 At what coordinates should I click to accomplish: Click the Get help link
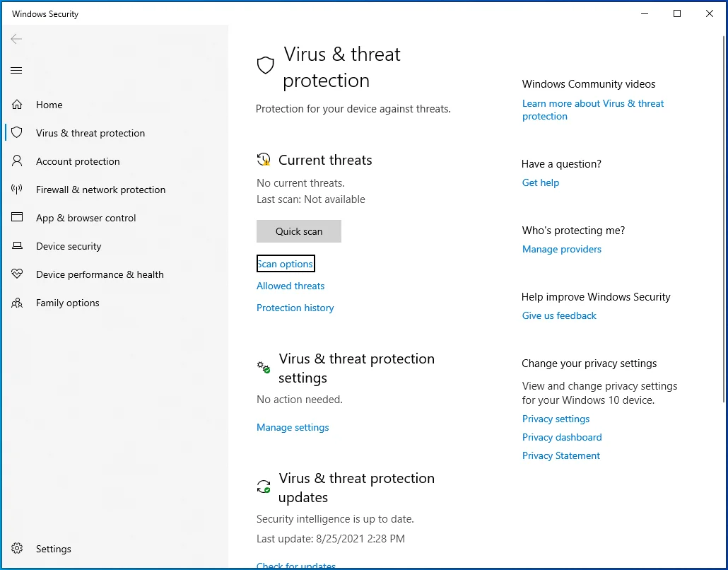click(x=541, y=183)
